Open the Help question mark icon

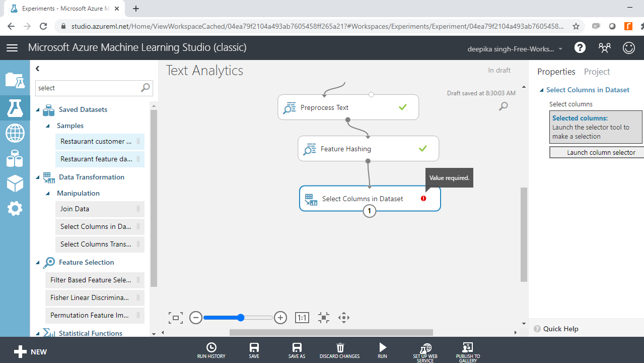pyautogui.click(x=580, y=47)
